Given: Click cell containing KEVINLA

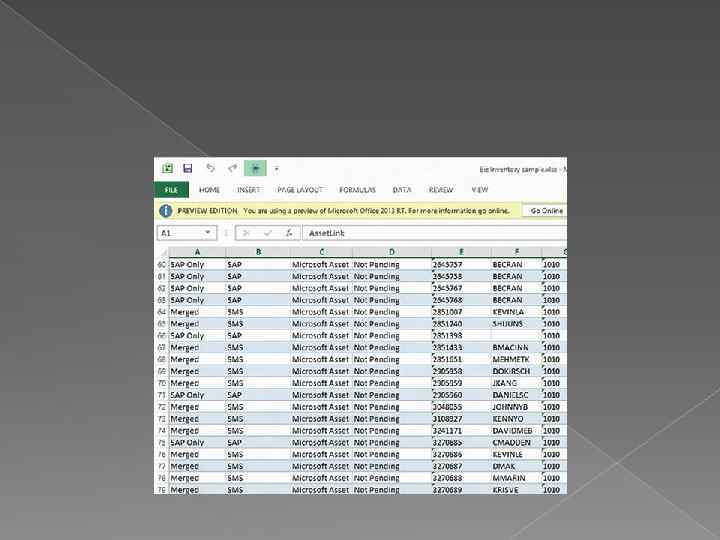Looking at the screenshot, I should (517, 312).
